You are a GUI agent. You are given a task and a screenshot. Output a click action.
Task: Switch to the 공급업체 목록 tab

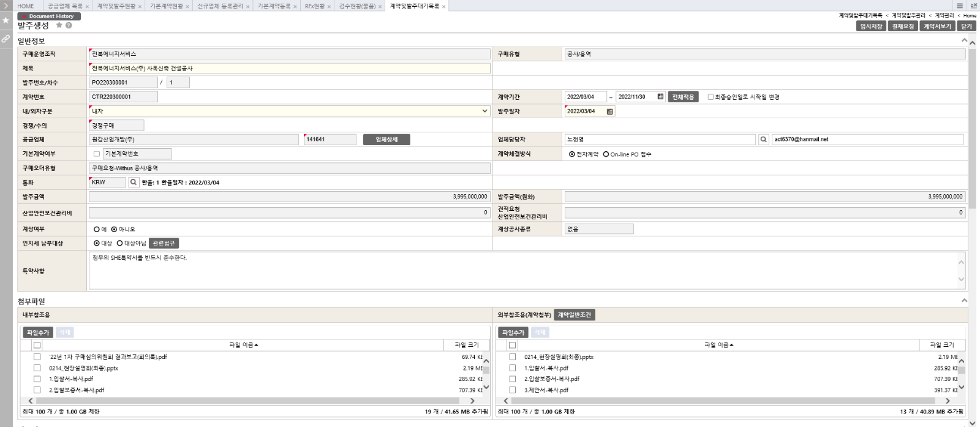coord(65,6)
